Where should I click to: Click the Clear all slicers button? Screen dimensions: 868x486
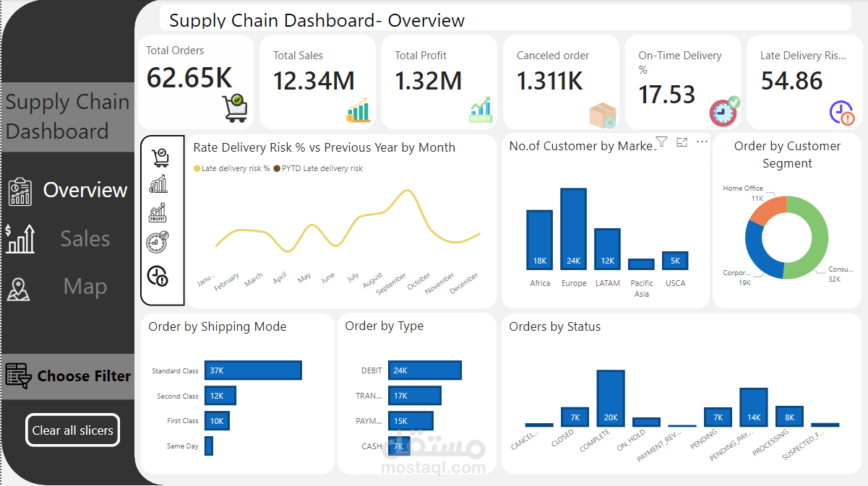tap(72, 430)
